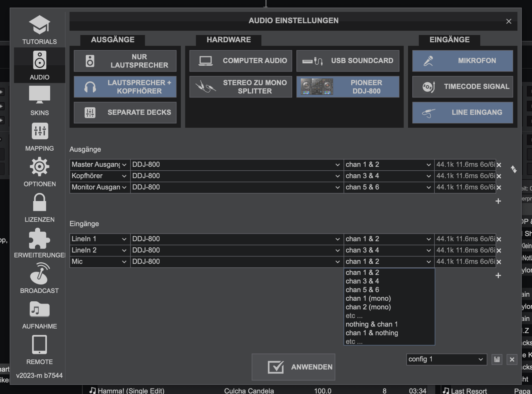This screenshot has height=394, width=532.
Task: Choose chan 2 (mono) from list
Action: click(389, 307)
